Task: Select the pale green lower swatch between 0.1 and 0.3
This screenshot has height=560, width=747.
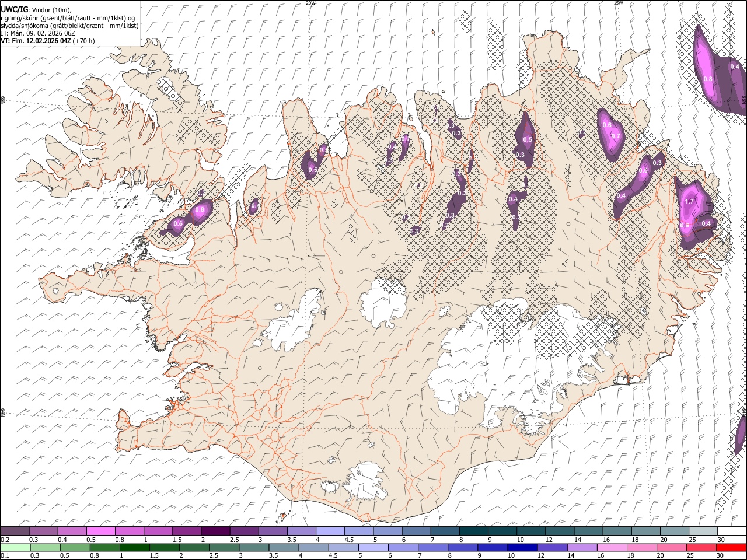Action: coord(16,547)
